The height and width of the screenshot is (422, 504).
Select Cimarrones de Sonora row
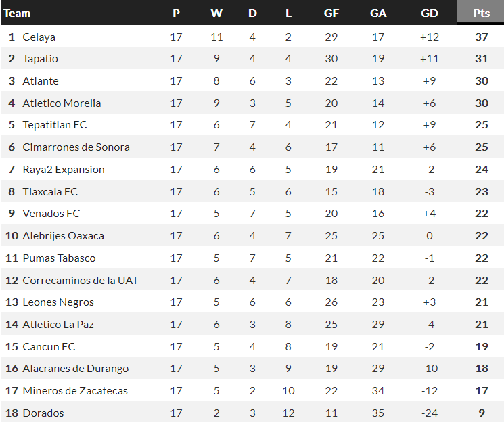click(76, 147)
